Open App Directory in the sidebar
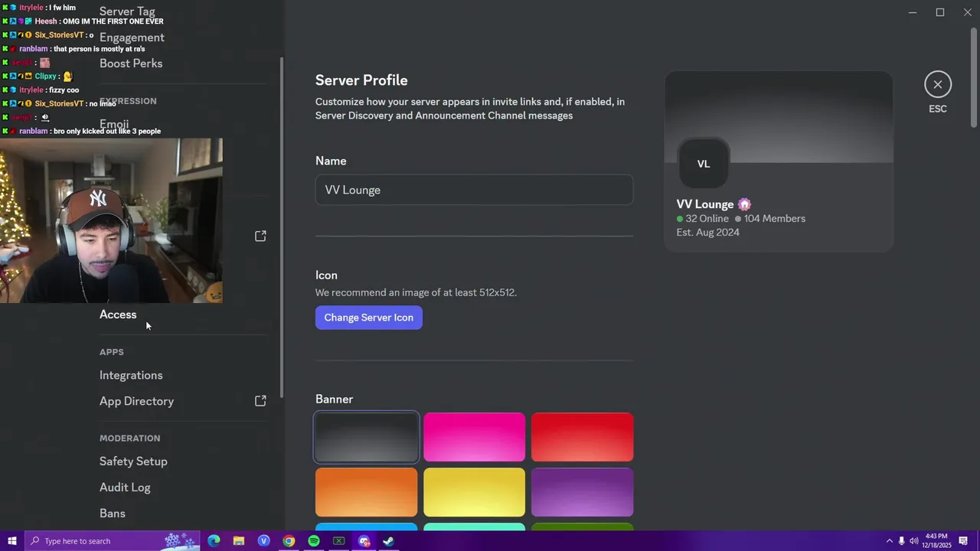Screen dimensions: 980x551 136,401
